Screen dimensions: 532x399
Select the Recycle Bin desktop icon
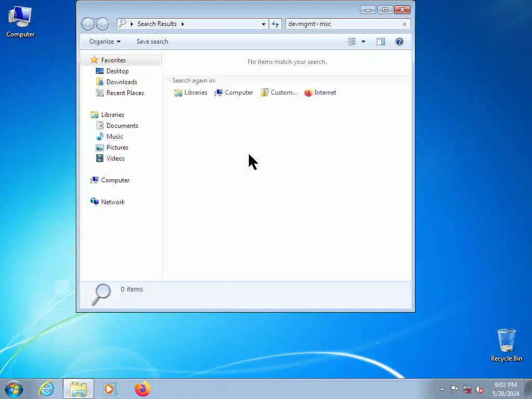tap(506, 345)
